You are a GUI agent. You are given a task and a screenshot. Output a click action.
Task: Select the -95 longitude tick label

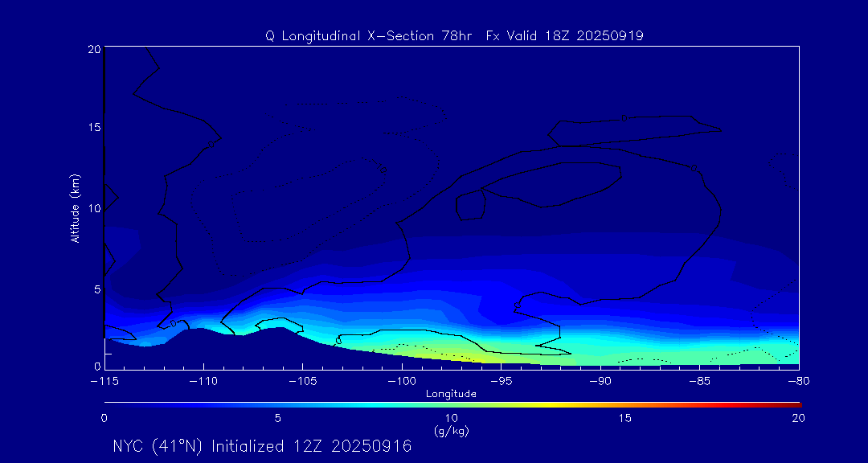501,381
